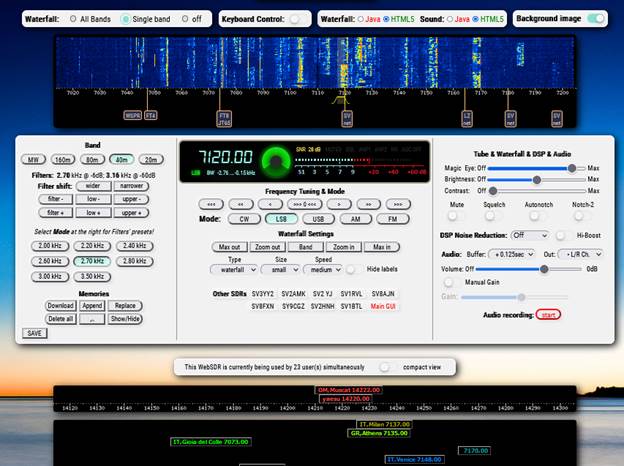Click the WSPR marker under the waterfall
Screen dimensions: 624x466
click(132, 116)
